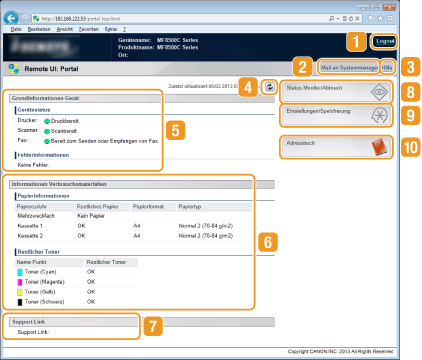Minimize the browser window
This screenshot has height=360, width=422.
(363, 7)
